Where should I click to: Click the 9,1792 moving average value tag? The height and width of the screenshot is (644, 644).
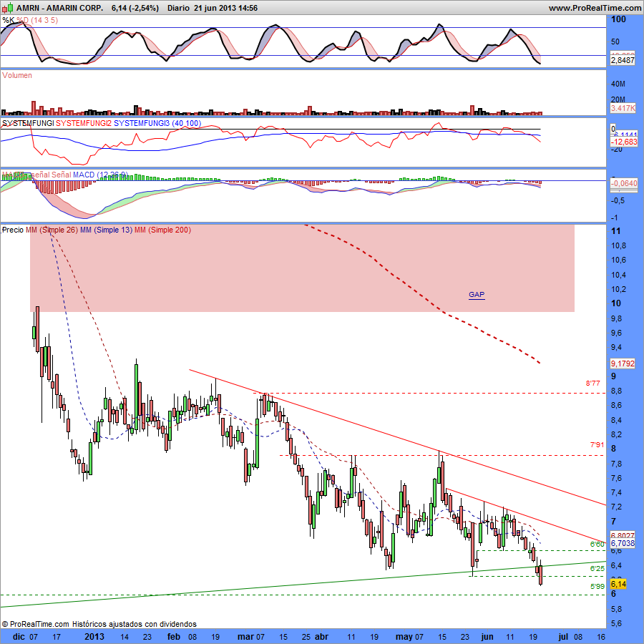pyautogui.click(x=623, y=364)
